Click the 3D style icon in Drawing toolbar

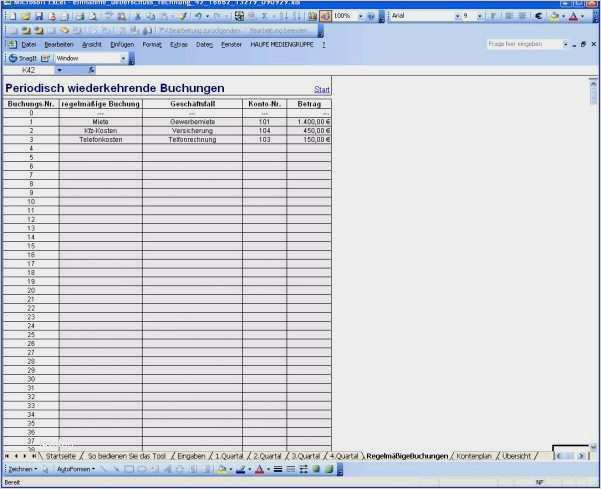(x=329, y=469)
